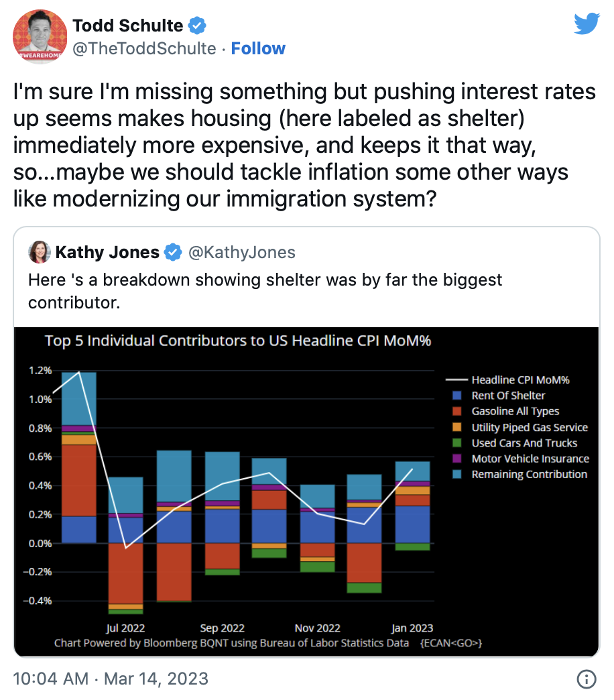614x700 pixels.
Task: Click Todd Schulte's verified badge
Action: point(196,26)
